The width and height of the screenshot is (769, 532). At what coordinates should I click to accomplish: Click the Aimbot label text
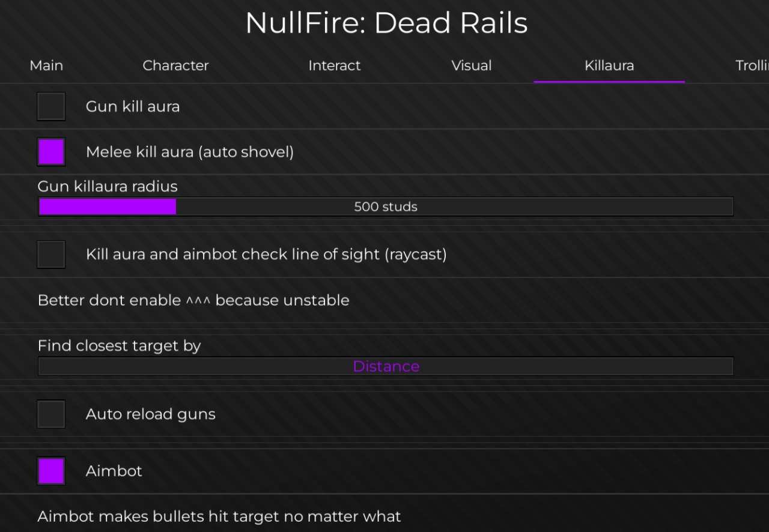pyautogui.click(x=114, y=471)
